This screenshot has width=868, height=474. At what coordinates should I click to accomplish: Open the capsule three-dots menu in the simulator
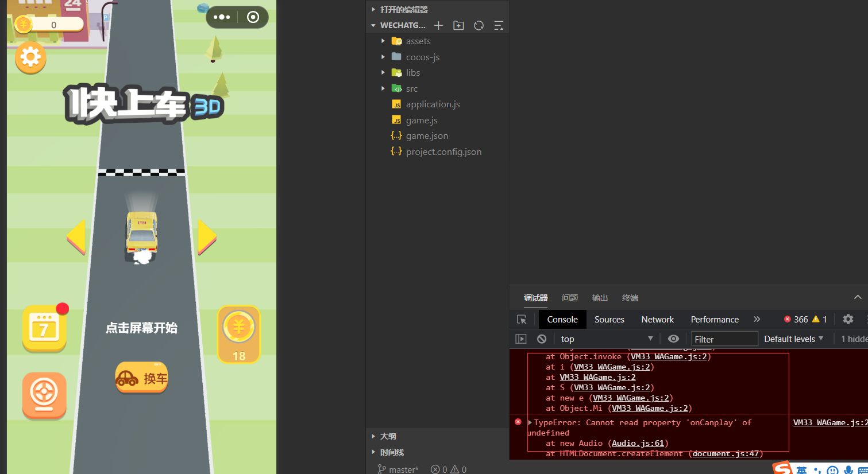[x=222, y=17]
